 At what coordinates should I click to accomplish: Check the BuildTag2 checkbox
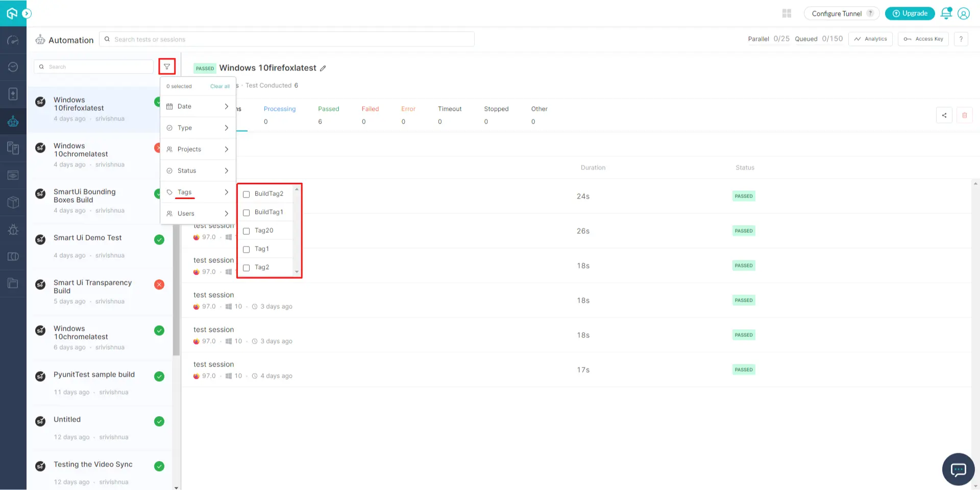tap(247, 194)
